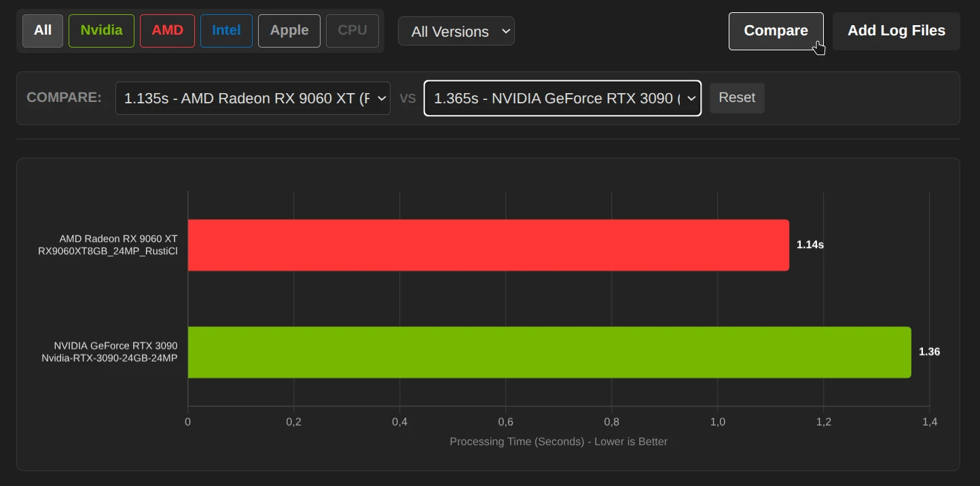Click the red AMD Radeon bar
Image resolution: width=980 pixels, height=486 pixels.
click(x=488, y=245)
